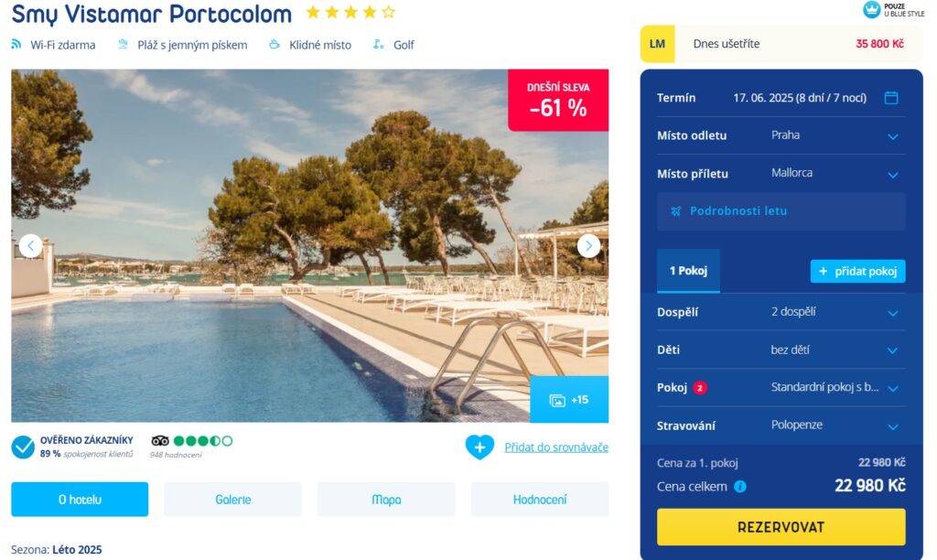Click the yellow REZERVOVAT button
Viewport: 937px width, 560px height.
781,527
